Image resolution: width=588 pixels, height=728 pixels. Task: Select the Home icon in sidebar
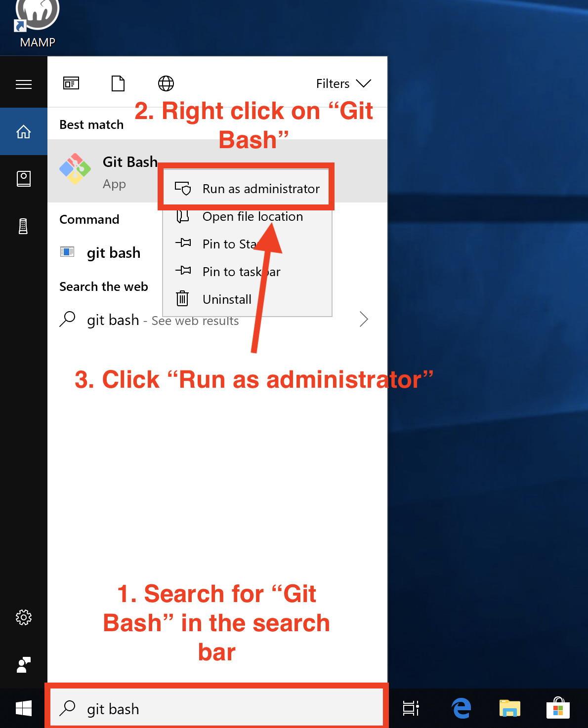pyautogui.click(x=24, y=132)
